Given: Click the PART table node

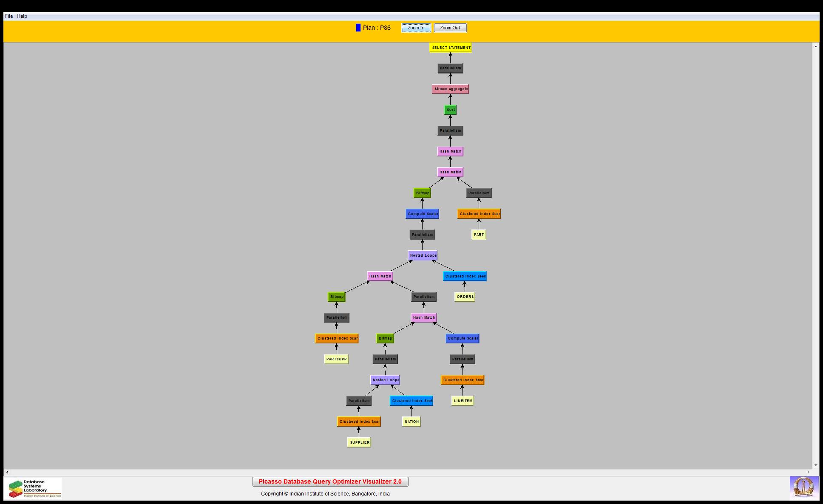Looking at the screenshot, I should 478,235.
